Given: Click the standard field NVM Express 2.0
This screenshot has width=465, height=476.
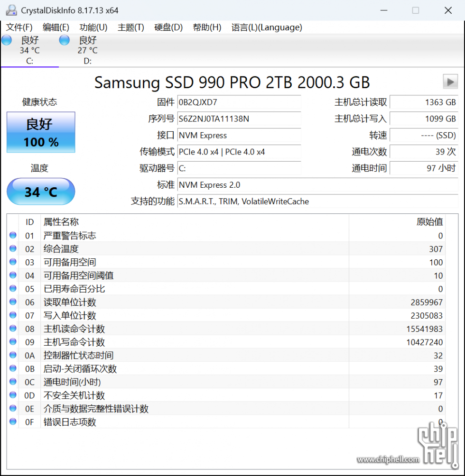Looking at the screenshot, I should coord(318,185).
